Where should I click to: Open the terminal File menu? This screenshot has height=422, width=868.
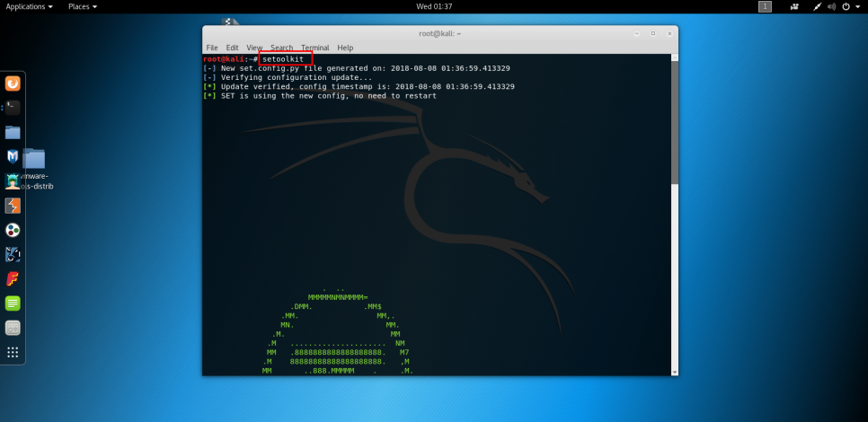tap(212, 48)
